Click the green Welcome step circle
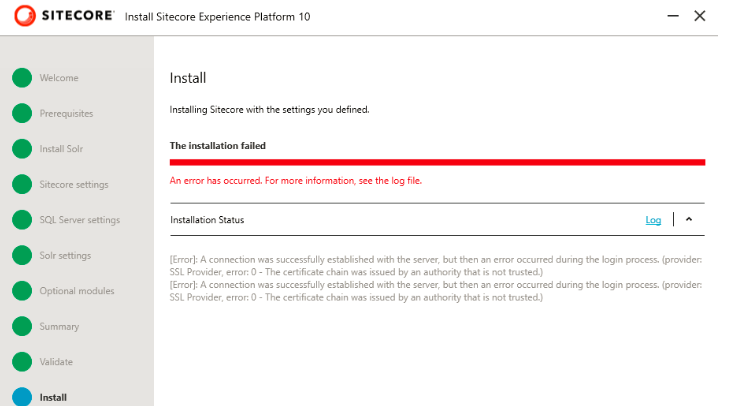 22,78
